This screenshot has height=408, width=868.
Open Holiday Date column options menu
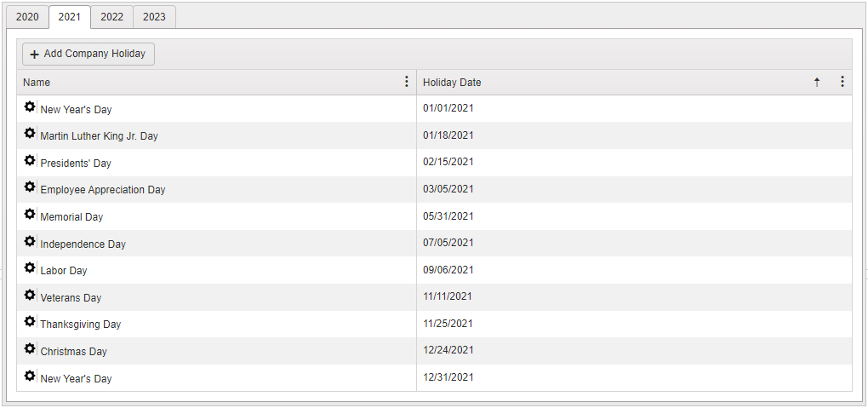point(842,82)
